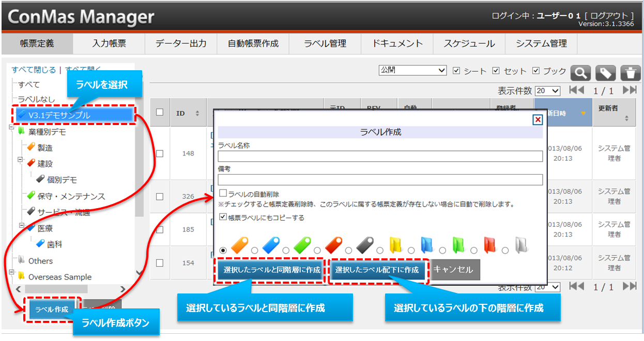644x341 pixels.
Task: Select the orange tag label icon
Action: [x=240, y=244]
